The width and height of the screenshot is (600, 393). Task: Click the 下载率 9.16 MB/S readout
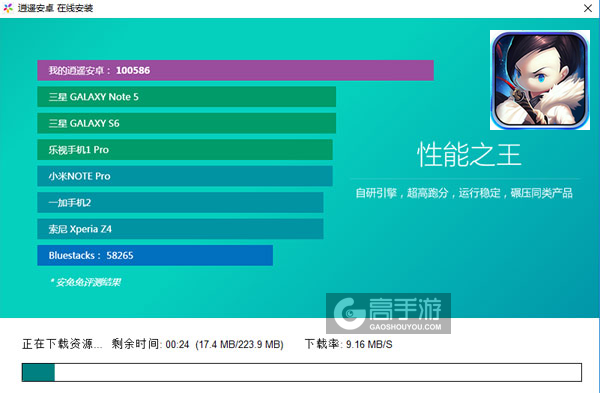pyautogui.click(x=349, y=344)
